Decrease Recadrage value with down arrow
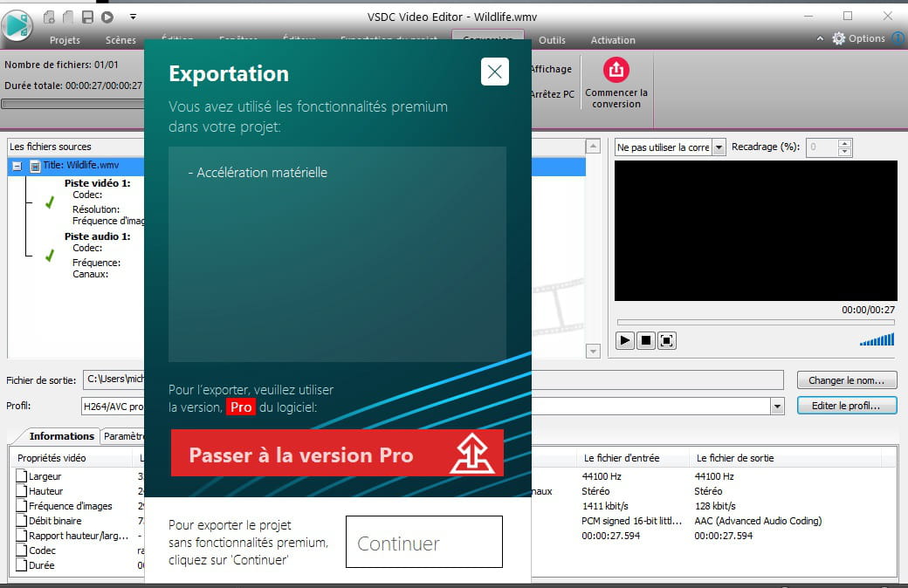 (x=845, y=152)
